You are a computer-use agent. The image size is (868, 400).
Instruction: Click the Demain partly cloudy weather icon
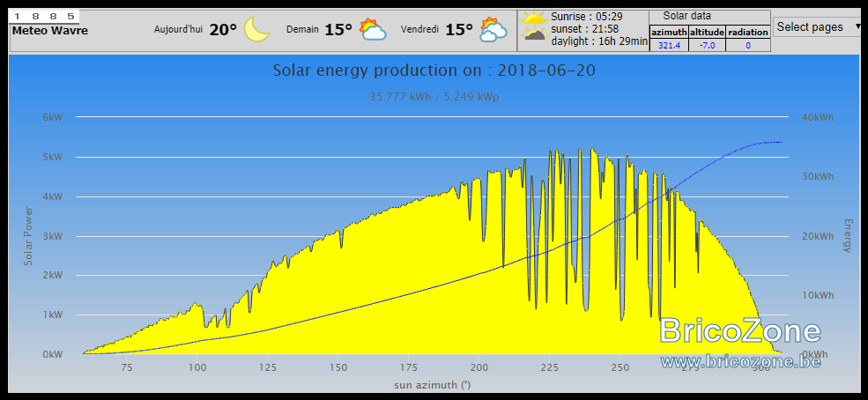(373, 29)
